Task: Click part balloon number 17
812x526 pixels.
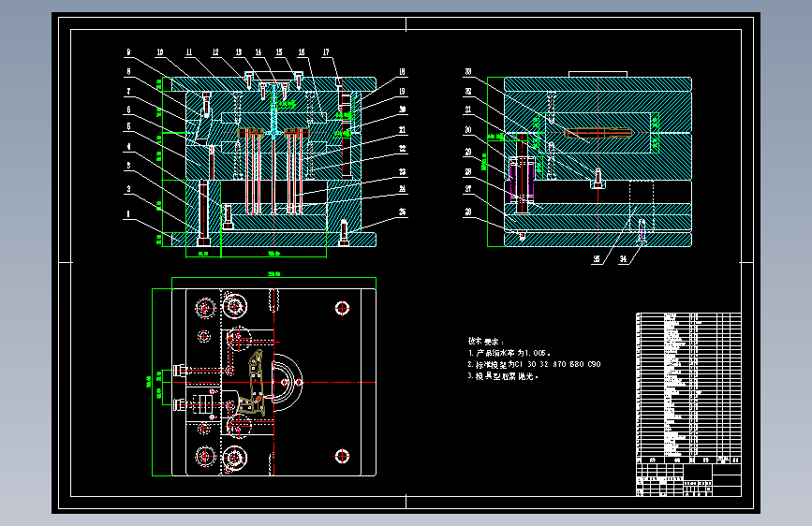Action: pyautogui.click(x=326, y=52)
